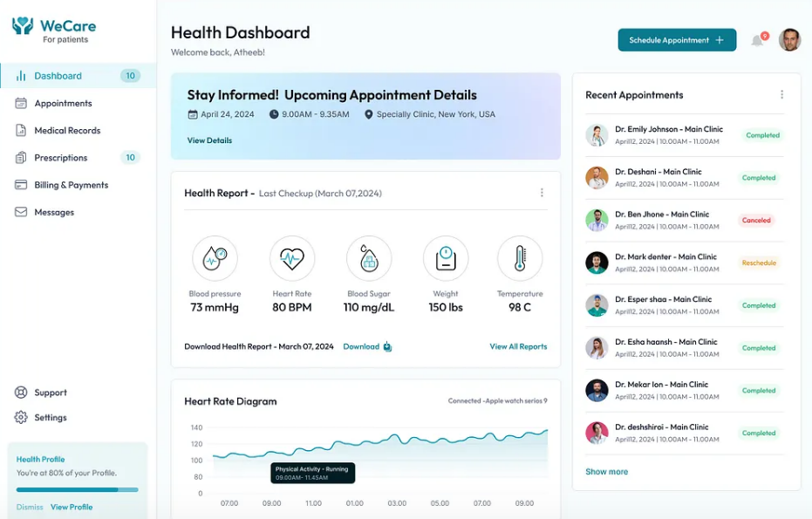
Task: Open View All Reports
Action: (518, 346)
